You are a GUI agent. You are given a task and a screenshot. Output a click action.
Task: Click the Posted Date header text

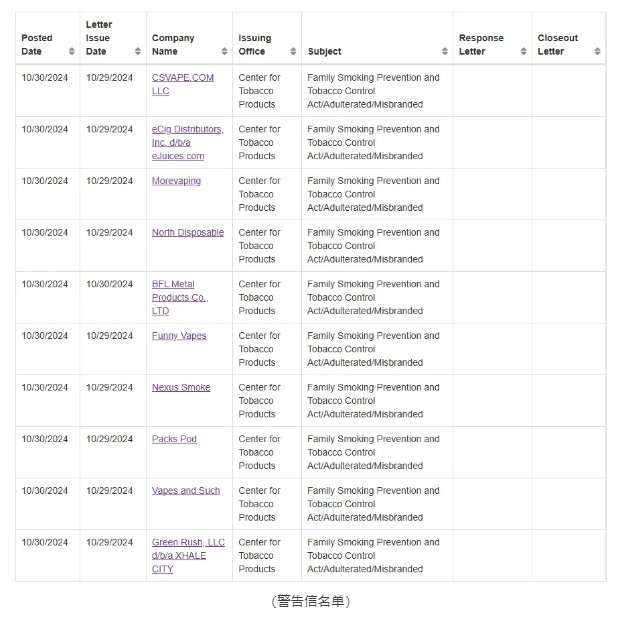coord(37,45)
